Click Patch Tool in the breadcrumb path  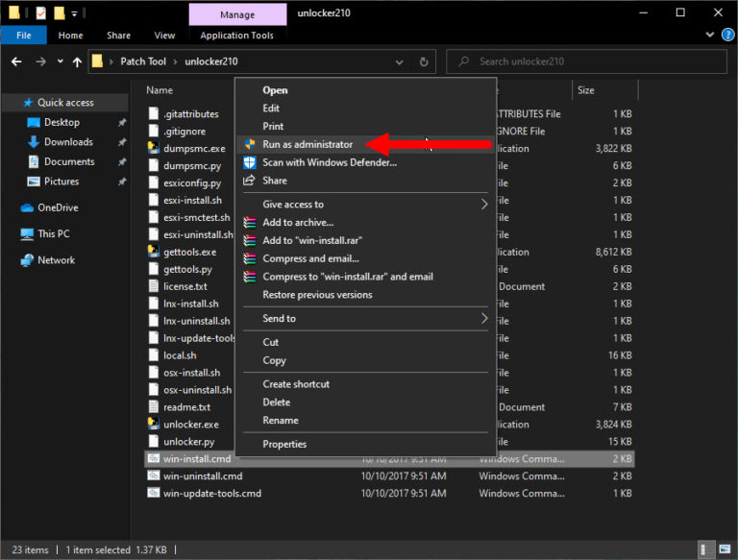[x=143, y=61]
